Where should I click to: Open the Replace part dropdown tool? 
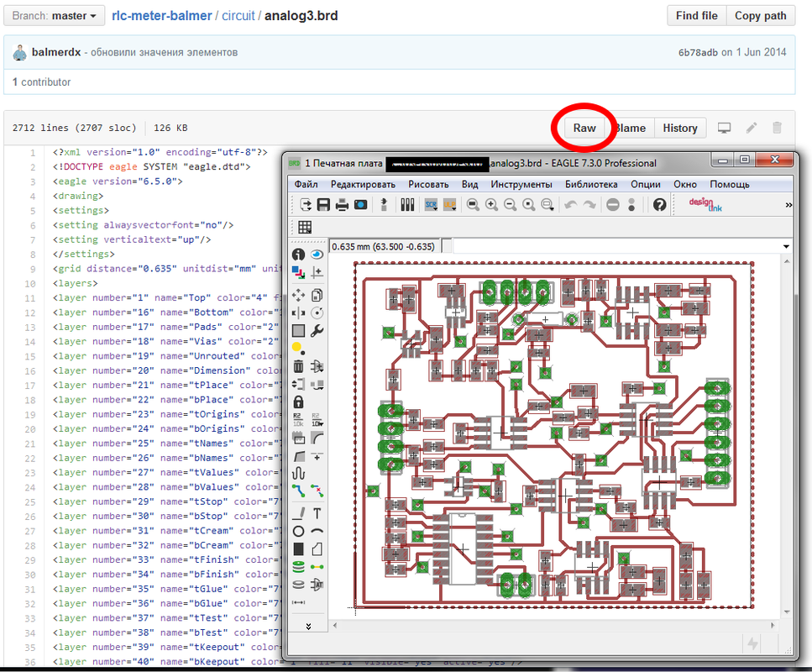click(x=317, y=385)
